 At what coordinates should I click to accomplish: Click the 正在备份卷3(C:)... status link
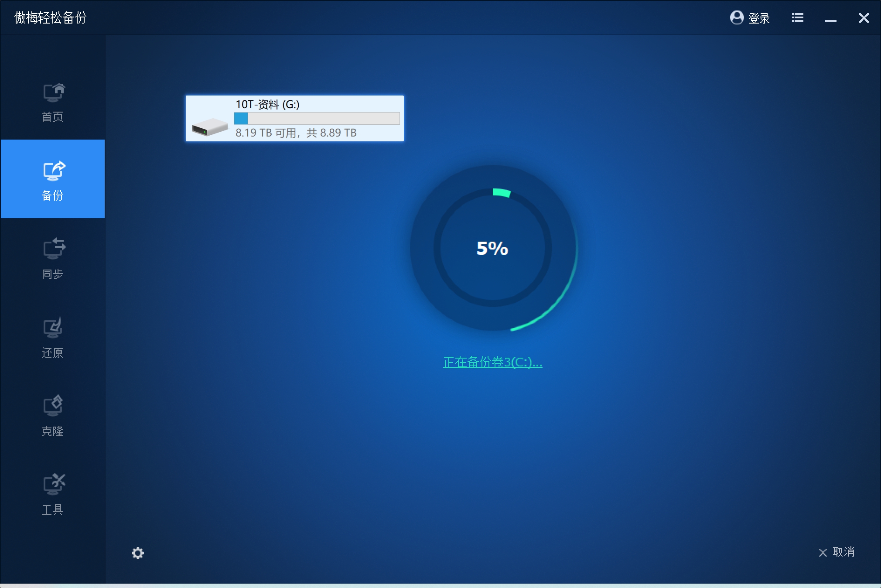[492, 362]
